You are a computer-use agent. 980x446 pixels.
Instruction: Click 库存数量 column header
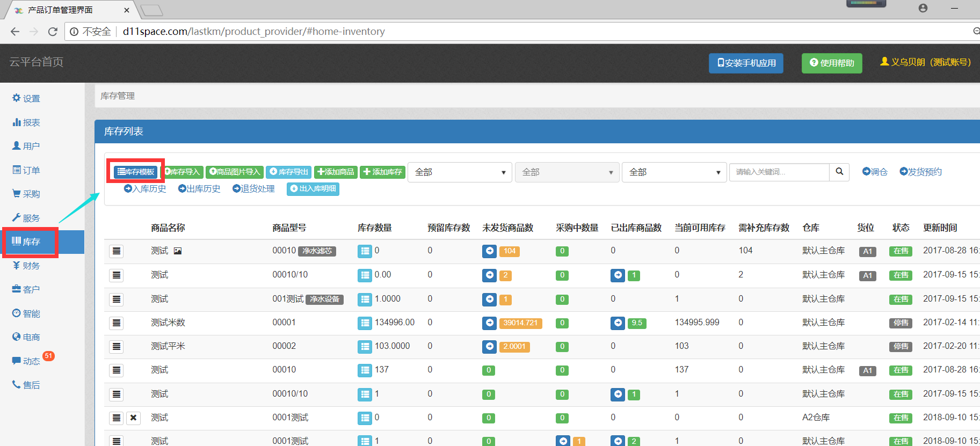[375, 228]
